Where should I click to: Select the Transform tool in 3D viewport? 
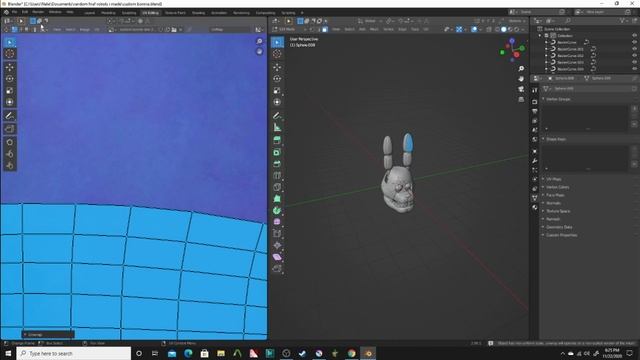pyautogui.click(x=277, y=102)
